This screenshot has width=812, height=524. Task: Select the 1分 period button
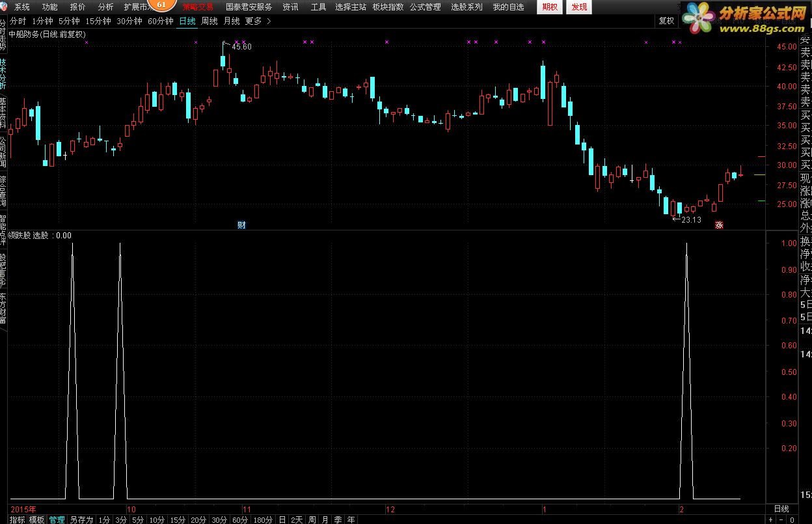[x=104, y=519]
